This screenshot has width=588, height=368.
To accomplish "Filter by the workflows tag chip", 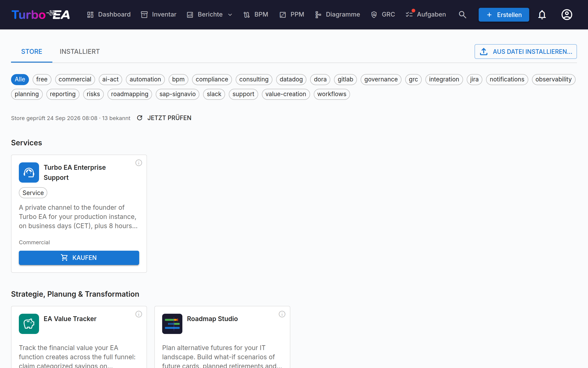I will tap(332, 94).
